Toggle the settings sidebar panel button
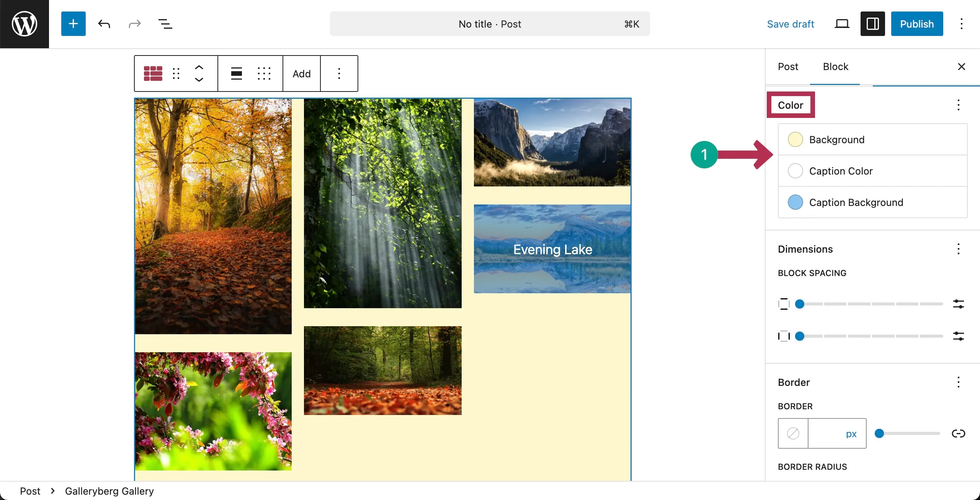The width and height of the screenshot is (980, 500). 872,24
